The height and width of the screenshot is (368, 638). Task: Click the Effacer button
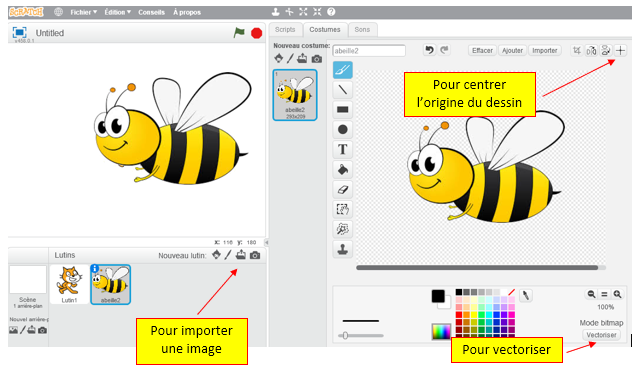[x=482, y=50]
